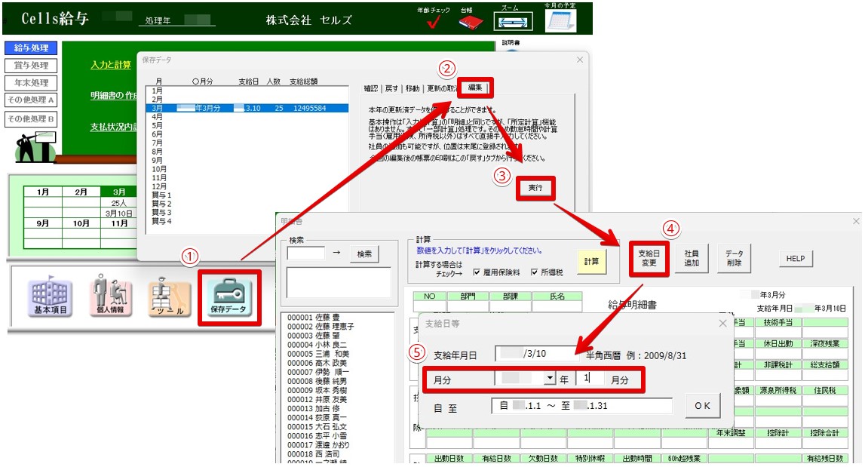Select その他処理 A in the left menu

[31, 100]
